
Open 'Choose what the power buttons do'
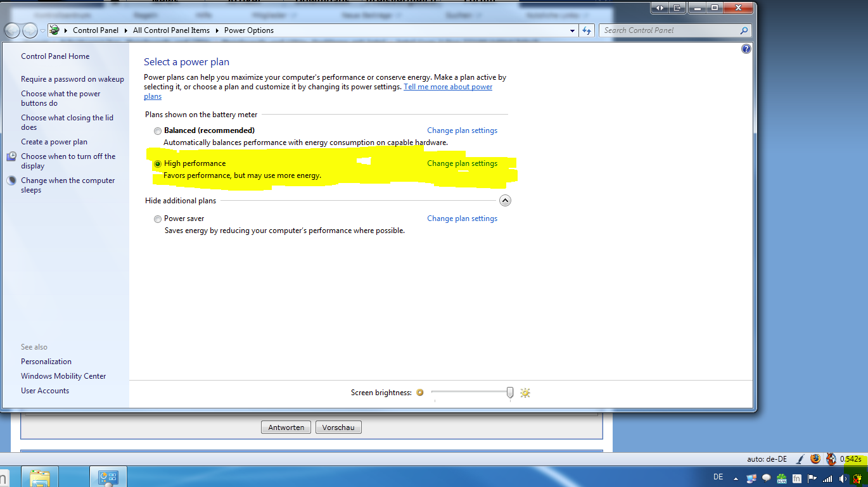61,98
